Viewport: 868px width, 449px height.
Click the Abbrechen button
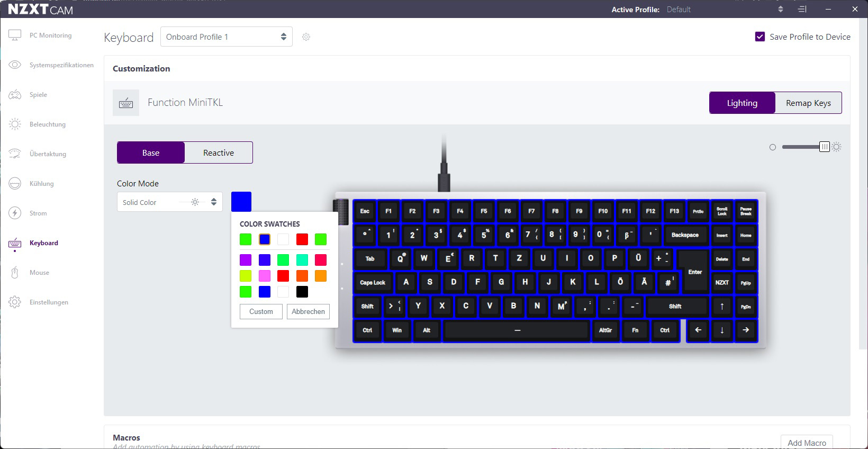pos(308,311)
